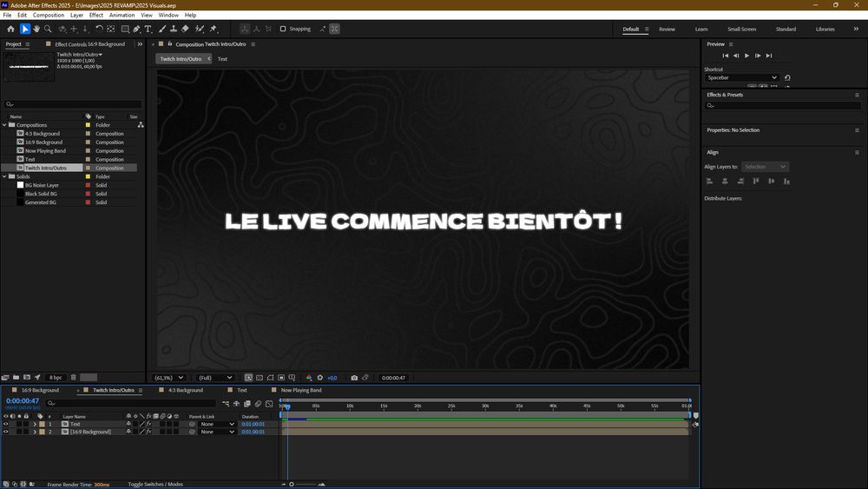Open the Preview Shortcut Spacebar dropdown
Screen dimensions: 868x489
click(742, 77)
